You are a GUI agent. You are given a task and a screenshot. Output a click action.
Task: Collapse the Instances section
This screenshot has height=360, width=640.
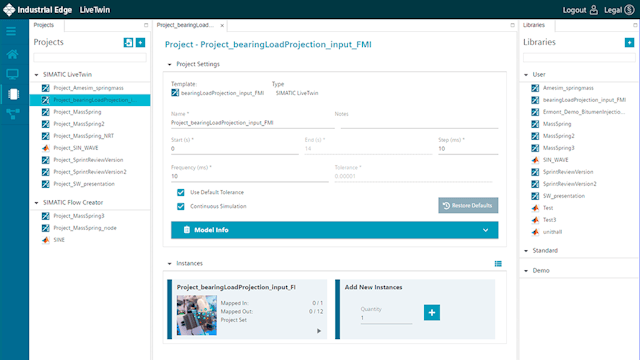169,264
